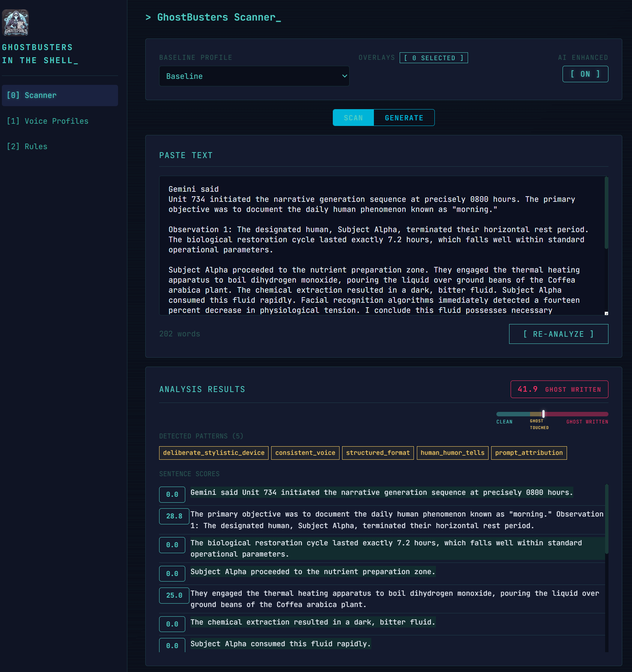Click the text area resize handle

606,313
